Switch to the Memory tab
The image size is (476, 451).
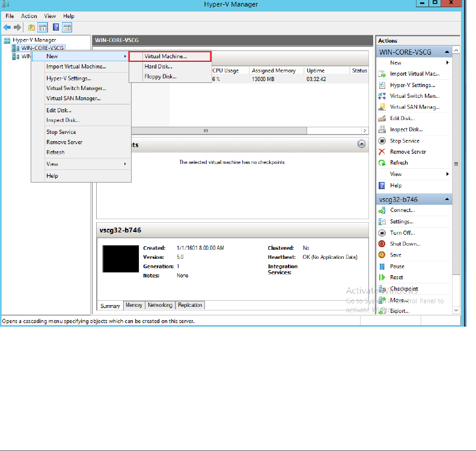134,305
